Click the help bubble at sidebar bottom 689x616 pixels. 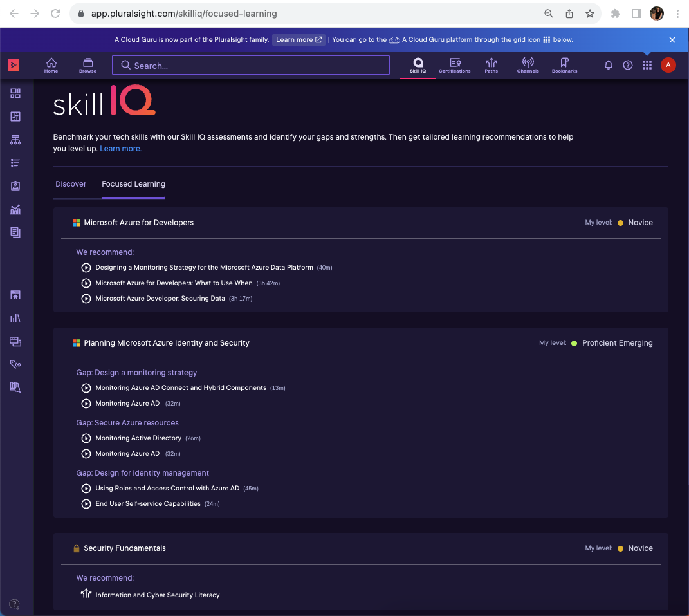point(14,604)
